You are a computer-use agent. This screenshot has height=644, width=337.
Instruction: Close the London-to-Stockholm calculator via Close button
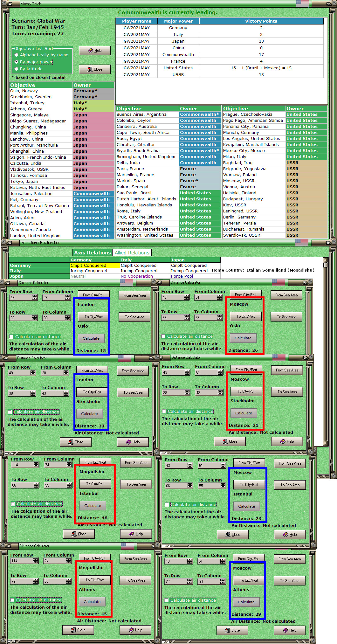(76, 442)
